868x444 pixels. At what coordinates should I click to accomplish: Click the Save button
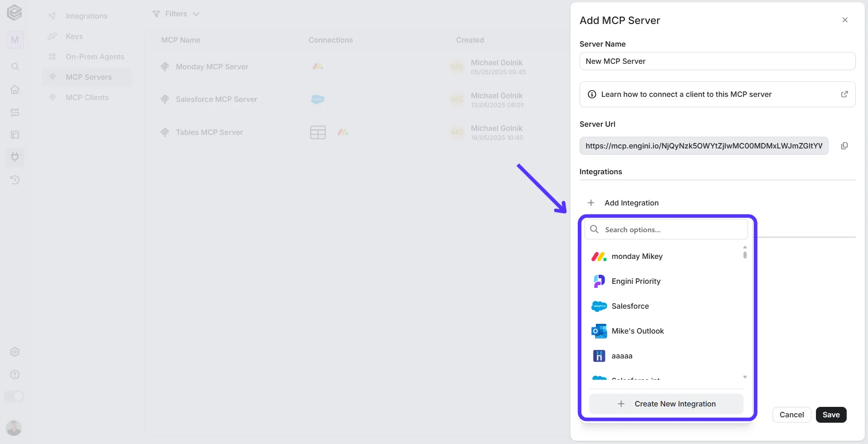click(831, 415)
